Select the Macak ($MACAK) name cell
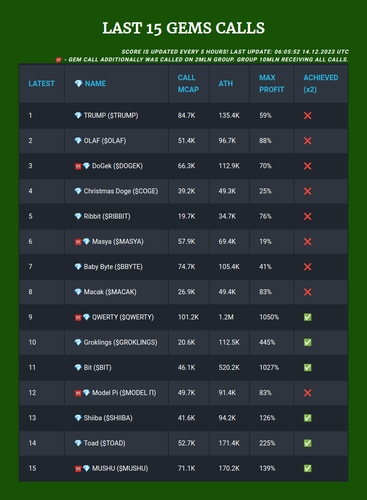The width and height of the screenshot is (367, 500). click(116, 292)
